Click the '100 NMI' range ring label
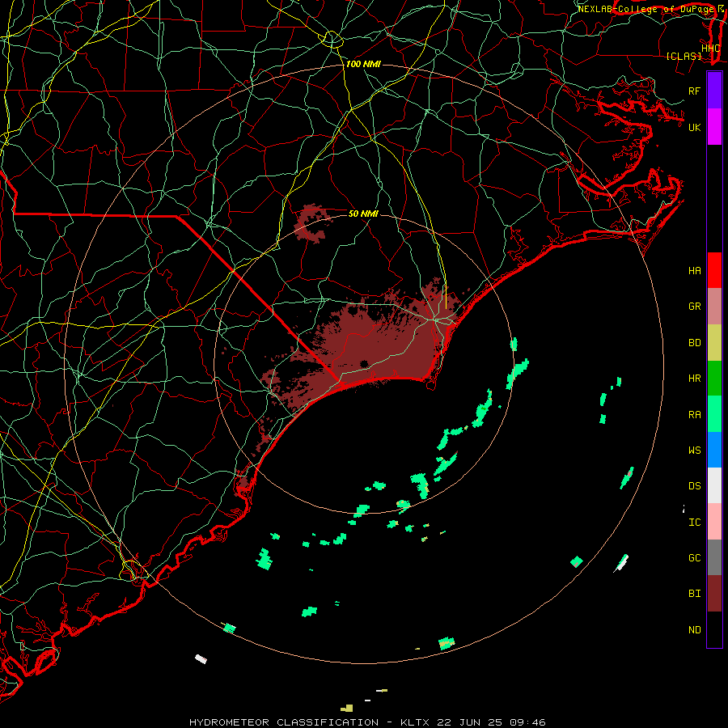728x728 pixels. coord(363,64)
